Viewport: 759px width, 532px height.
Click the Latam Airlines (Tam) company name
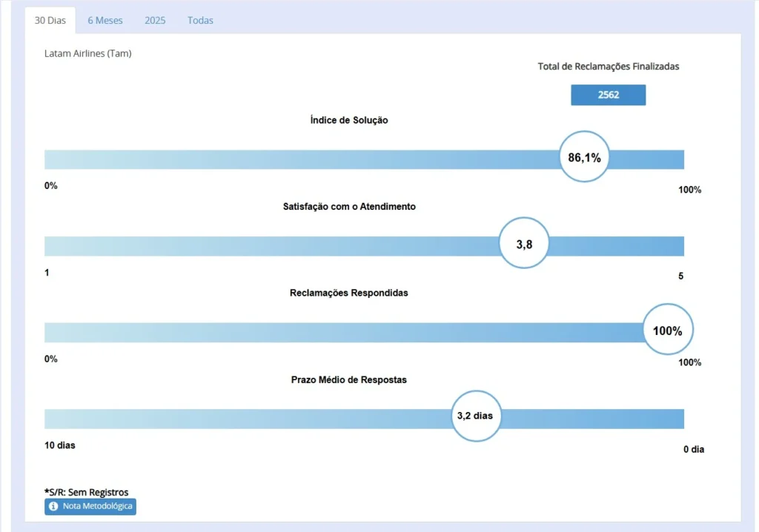(x=88, y=53)
